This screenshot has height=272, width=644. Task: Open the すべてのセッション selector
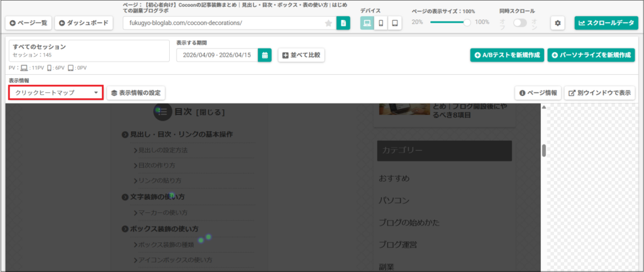[x=89, y=51]
